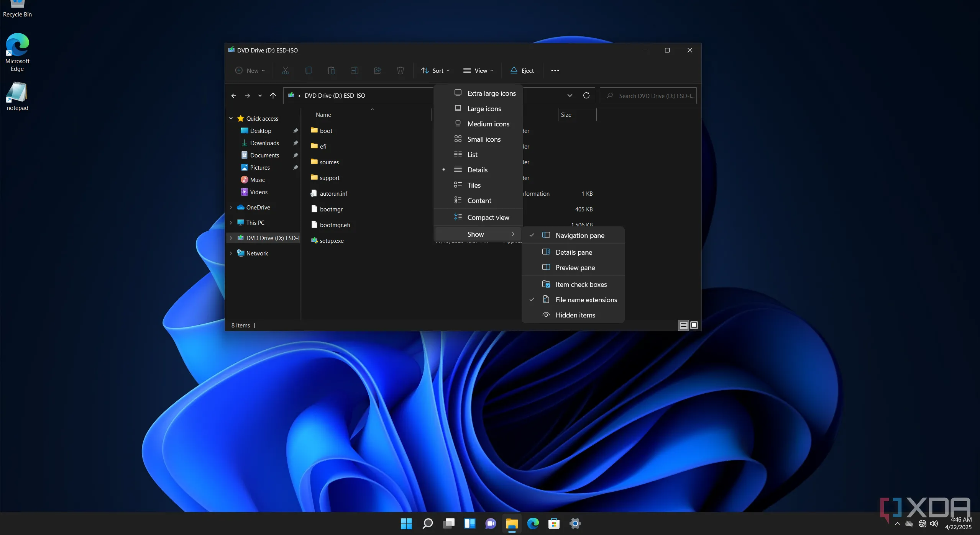
Task: Enable Details pane
Action: point(573,252)
